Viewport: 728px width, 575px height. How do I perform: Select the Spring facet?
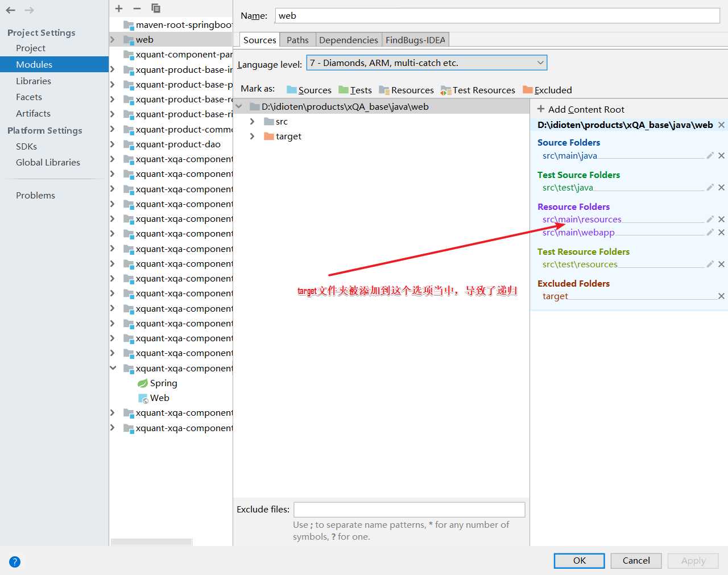tap(158, 383)
